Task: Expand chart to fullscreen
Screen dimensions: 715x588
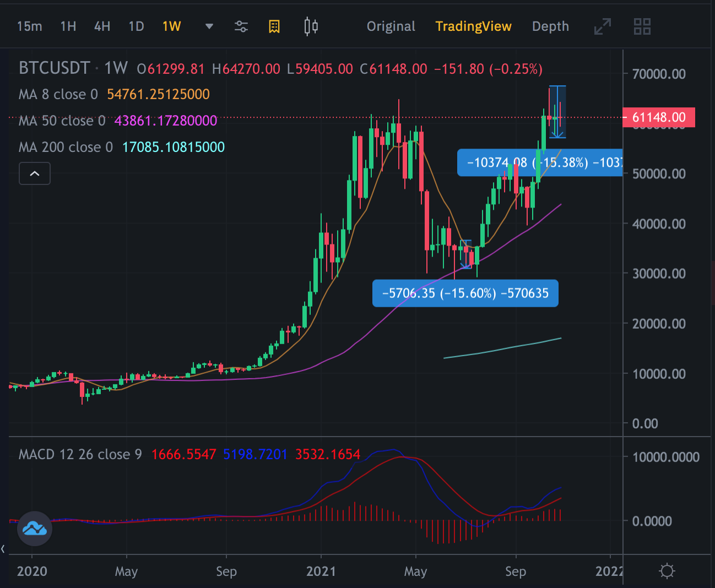Action: (x=603, y=26)
